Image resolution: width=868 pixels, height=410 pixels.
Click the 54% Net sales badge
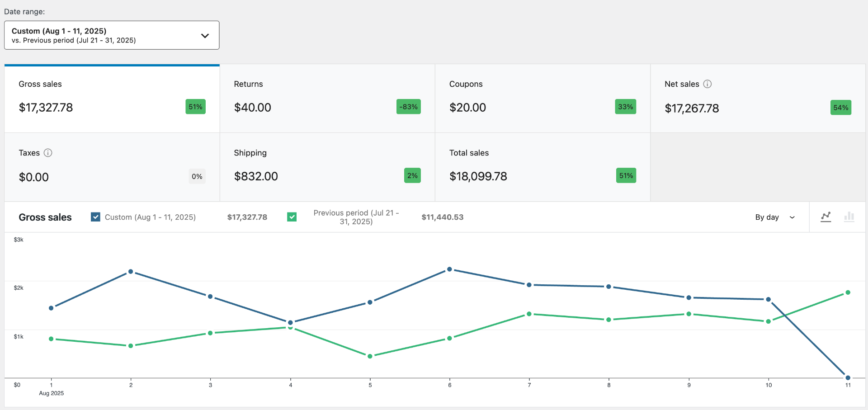pos(841,108)
